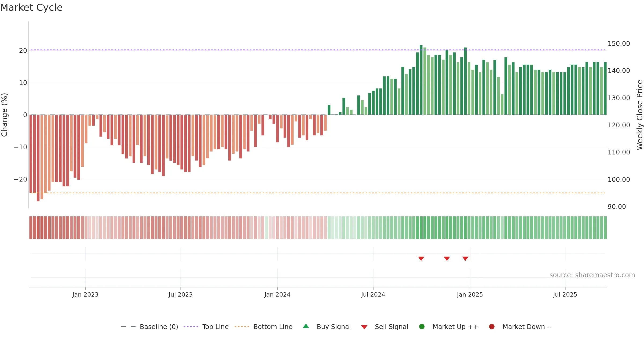Select the middle sell signal marker in late 2024

pos(447,258)
